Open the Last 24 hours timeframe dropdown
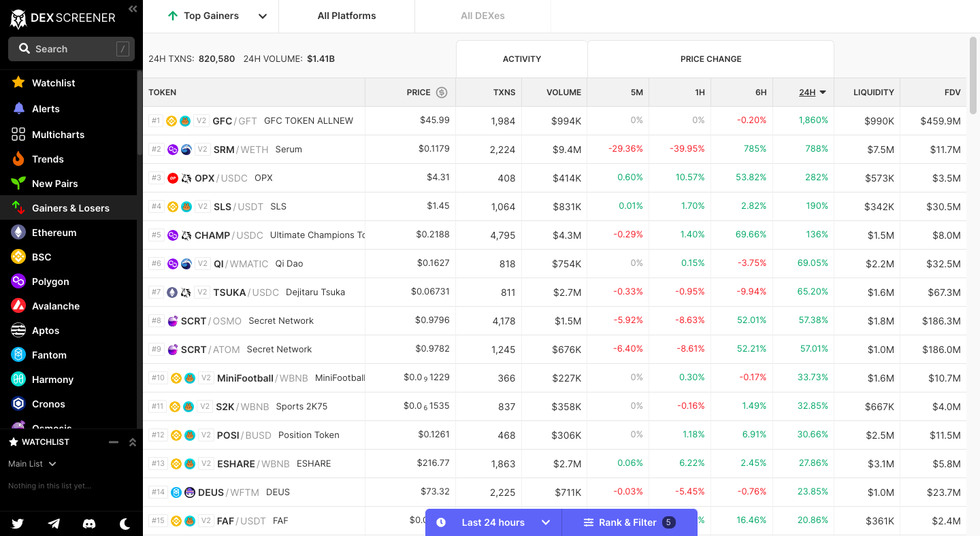The image size is (980, 536). pyautogui.click(x=493, y=522)
